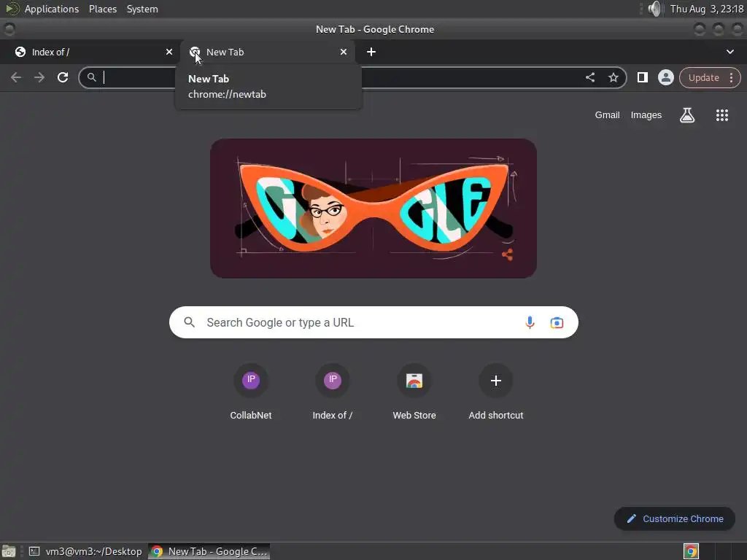Open the Web Store shortcut
Screen dimensions: 747x560
(414, 392)
